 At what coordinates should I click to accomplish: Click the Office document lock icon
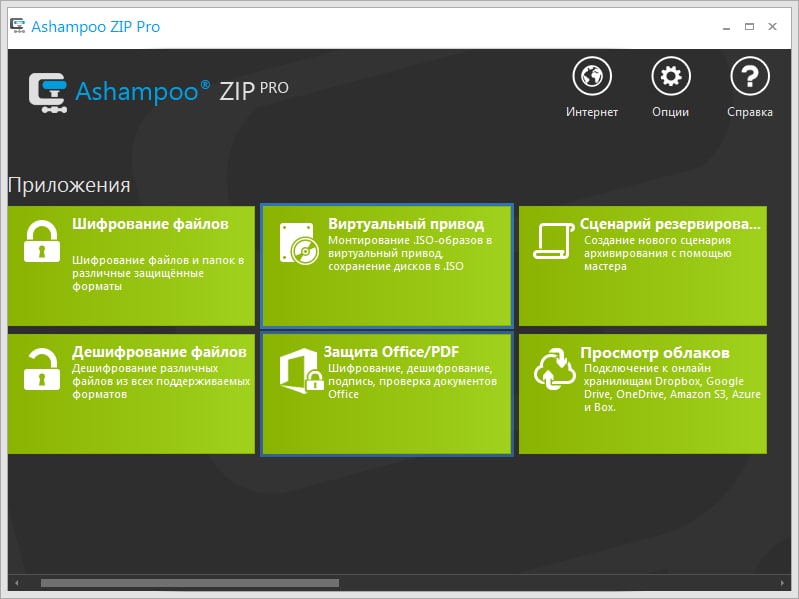tap(301, 371)
